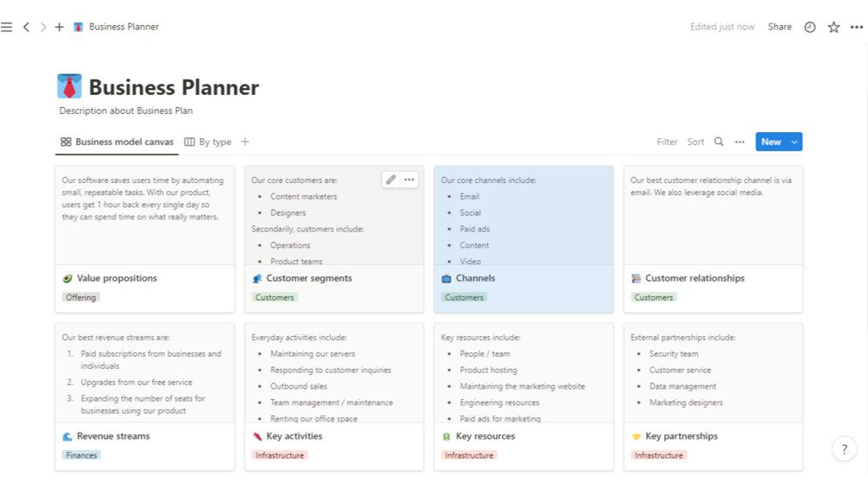868x488 pixels.
Task: Open the Filter options
Action: (x=667, y=142)
